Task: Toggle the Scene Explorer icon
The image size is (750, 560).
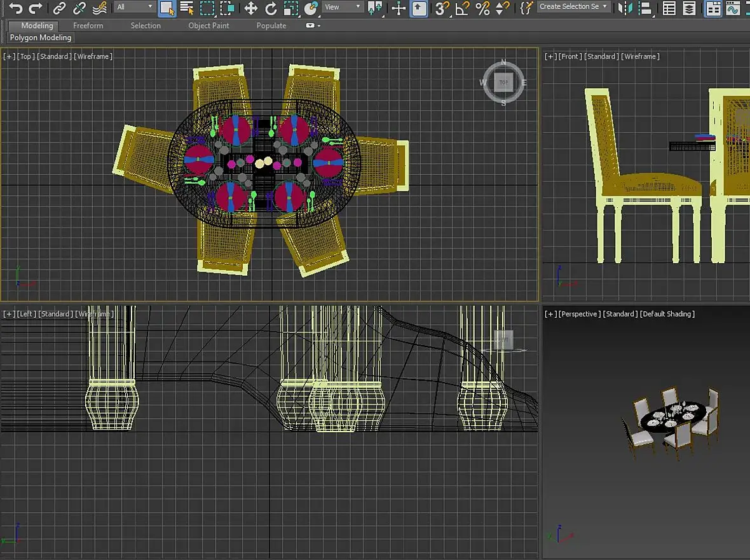Action: point(669,8)
